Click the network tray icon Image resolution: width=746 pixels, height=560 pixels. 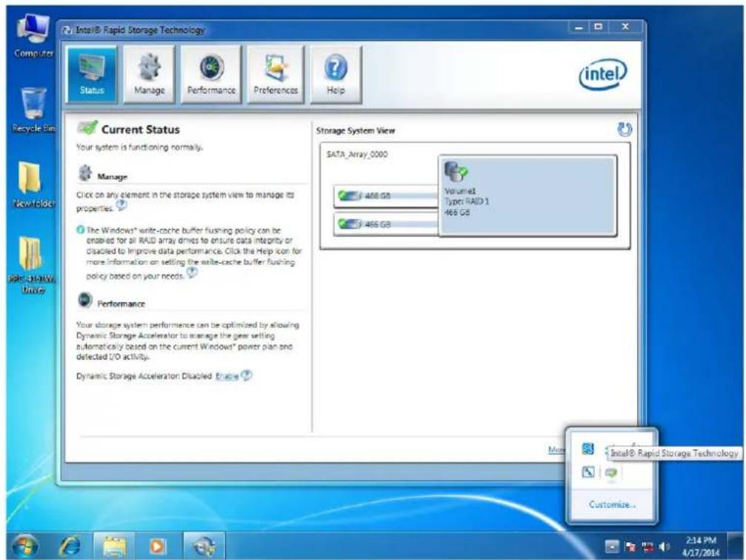coord(648,547)
